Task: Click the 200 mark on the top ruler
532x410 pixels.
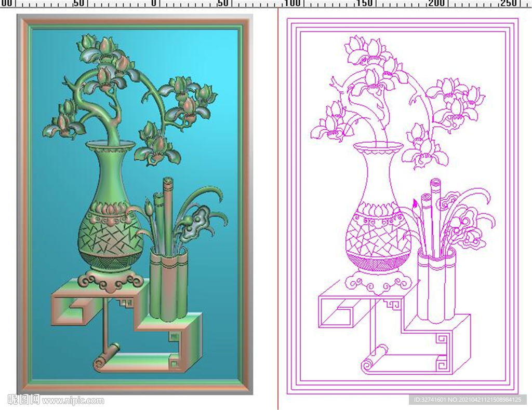Action: (436, 4)
